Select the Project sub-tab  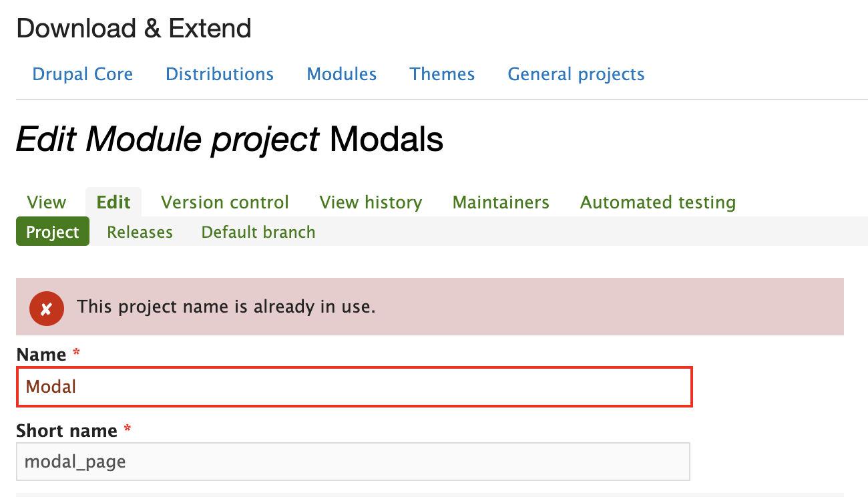(52, 232)
